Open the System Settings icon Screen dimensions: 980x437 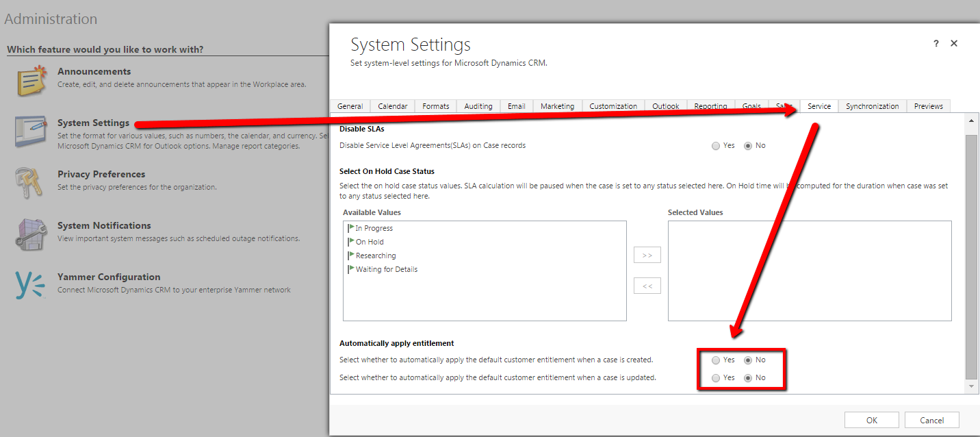(31, 132)
